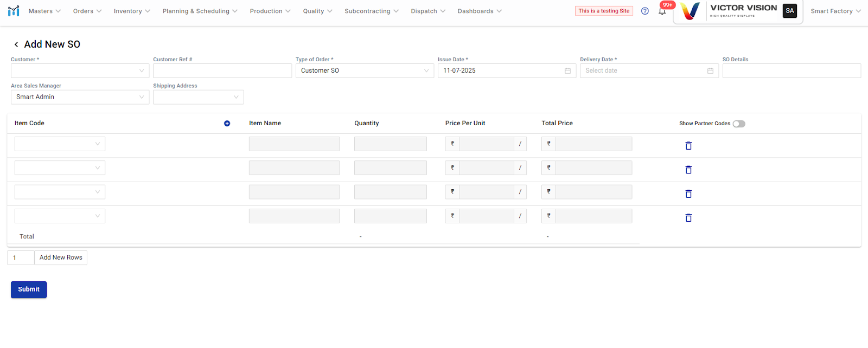
Task: Delete the first item row with trash icon
Action: coord(688,145)
